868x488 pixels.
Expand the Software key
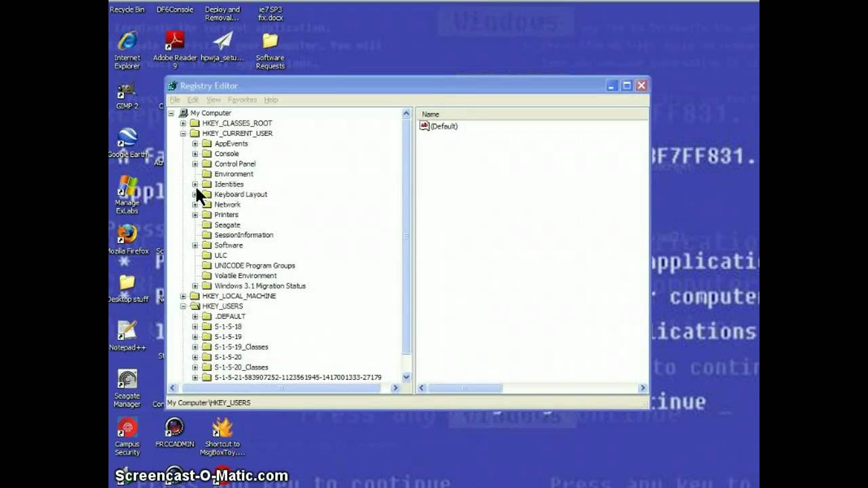click(x=195, y=245)
